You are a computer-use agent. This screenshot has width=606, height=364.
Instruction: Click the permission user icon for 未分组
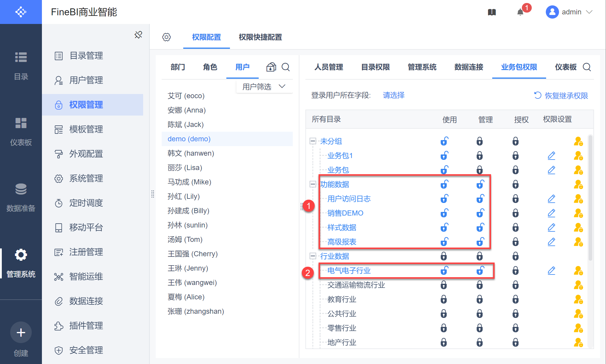tap(578, 141)
